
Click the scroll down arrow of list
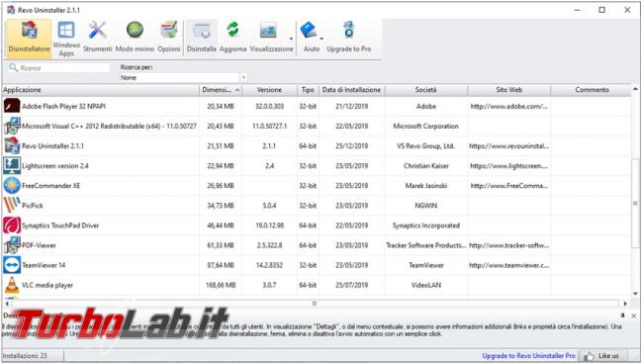tap(635, 294)
